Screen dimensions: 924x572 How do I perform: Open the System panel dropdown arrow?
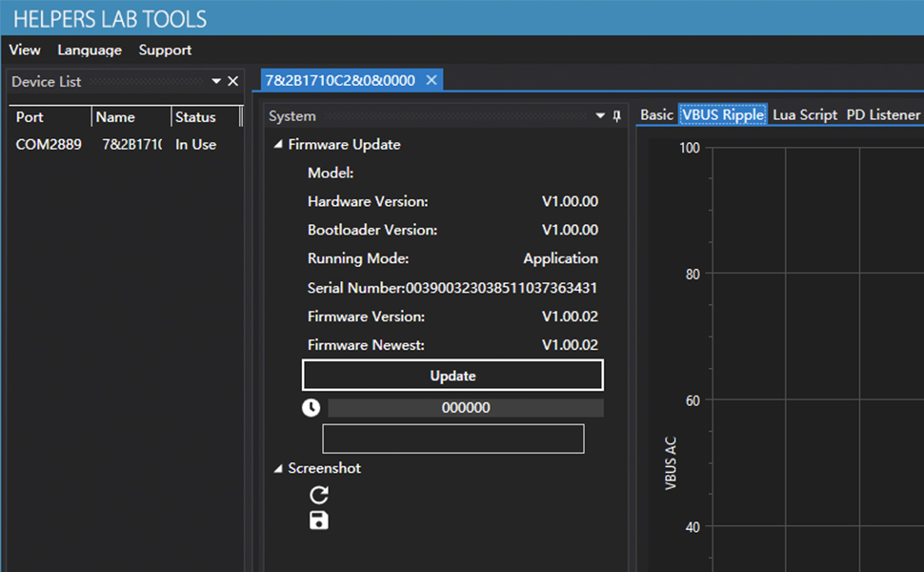point(600,116)
